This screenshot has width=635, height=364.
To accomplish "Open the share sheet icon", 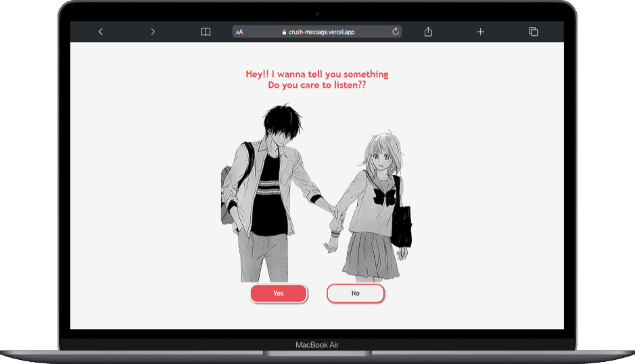I will click(x=428, y=32).
